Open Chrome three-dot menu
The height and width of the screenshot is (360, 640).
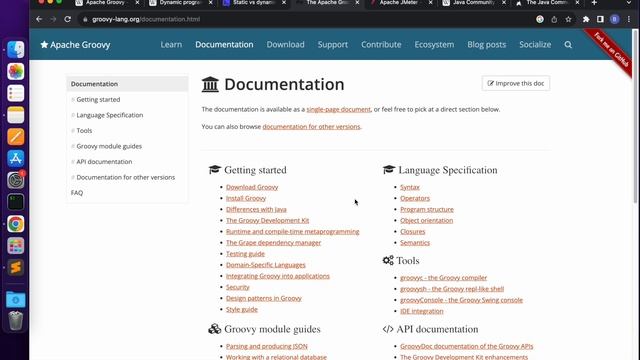[x=629, y=19]
